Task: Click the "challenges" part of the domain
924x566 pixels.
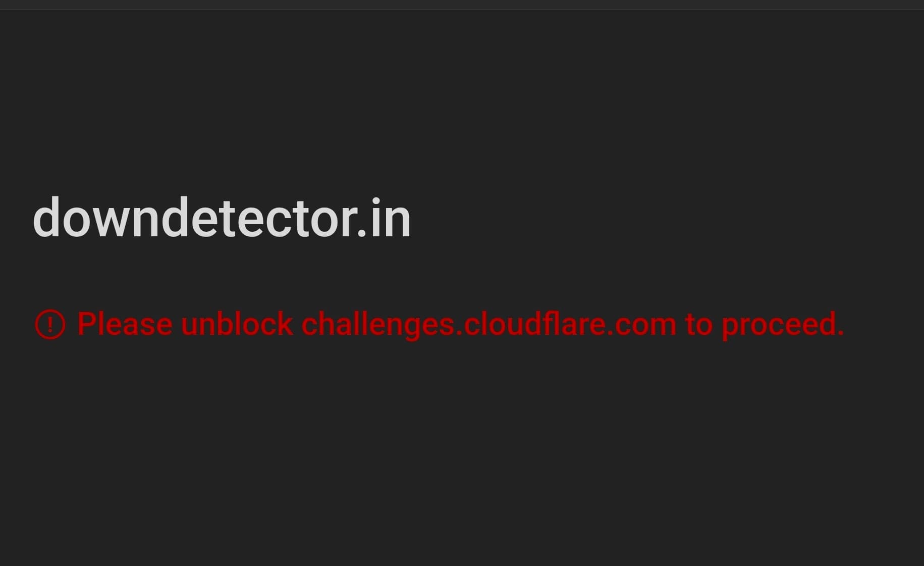Action: tap(377, 324)
